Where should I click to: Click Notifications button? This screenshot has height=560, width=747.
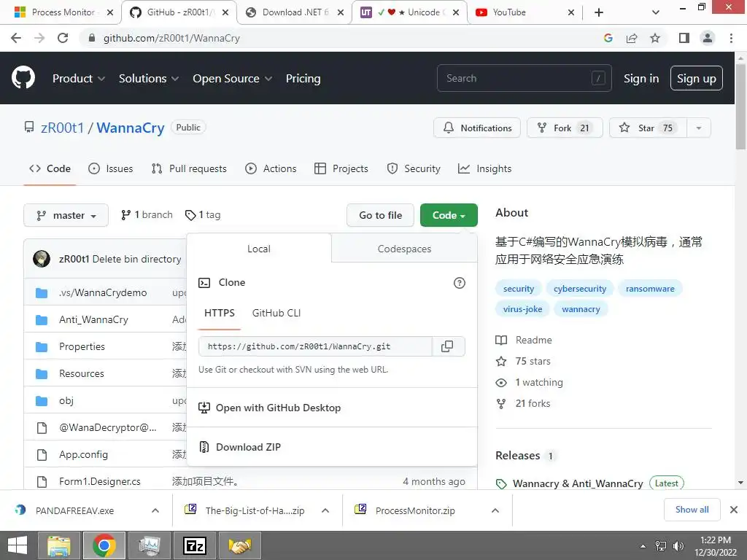tap(477, 128)
